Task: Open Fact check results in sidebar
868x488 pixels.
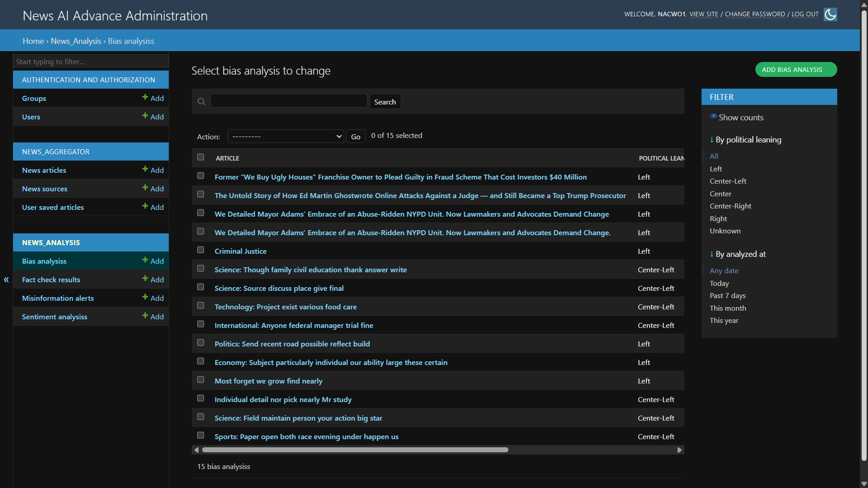Action: pos(51,280)
